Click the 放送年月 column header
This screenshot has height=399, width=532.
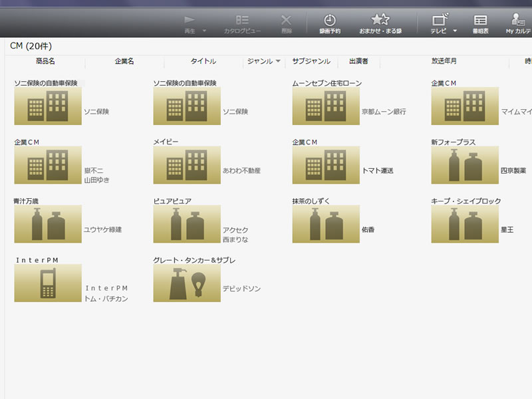[x=444, y=61]
